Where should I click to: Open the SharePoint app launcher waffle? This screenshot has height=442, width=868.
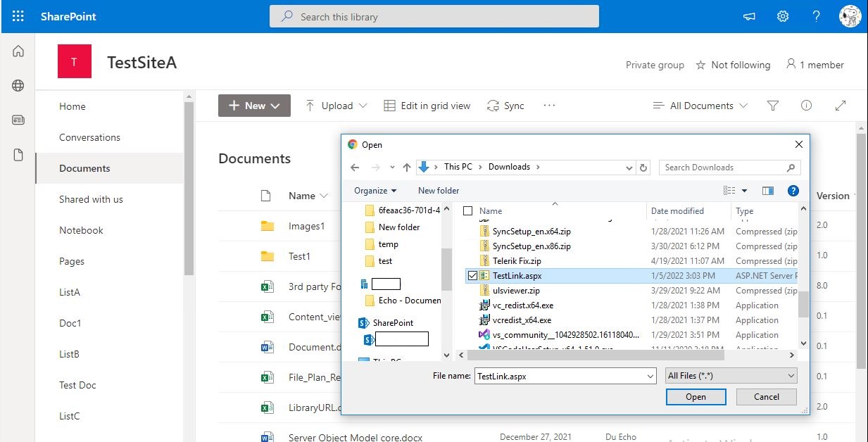(x=18, y=16)
